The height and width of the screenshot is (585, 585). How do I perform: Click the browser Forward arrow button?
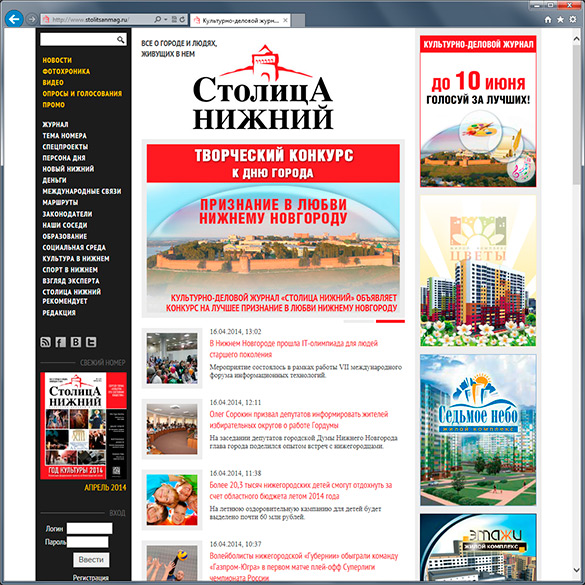pos(32,19)
